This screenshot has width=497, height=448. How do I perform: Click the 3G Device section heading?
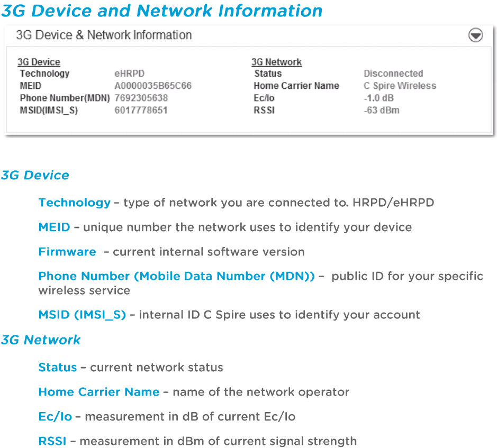click(39, 62)
